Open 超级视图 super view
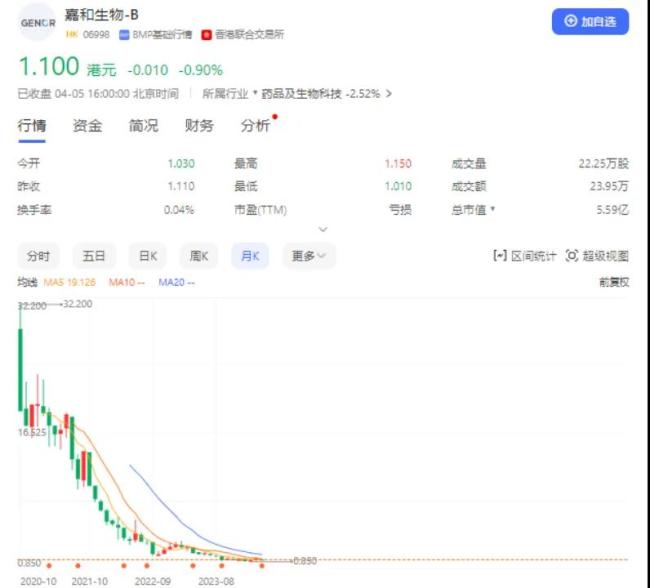Screen dimensions: 650x588 coord(597,256)
